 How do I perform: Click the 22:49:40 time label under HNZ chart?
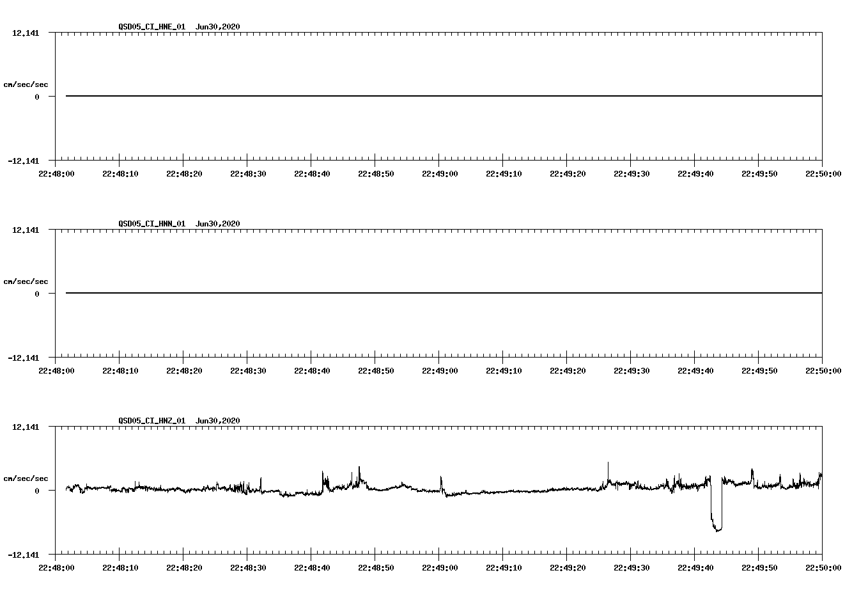click(695, 568)
